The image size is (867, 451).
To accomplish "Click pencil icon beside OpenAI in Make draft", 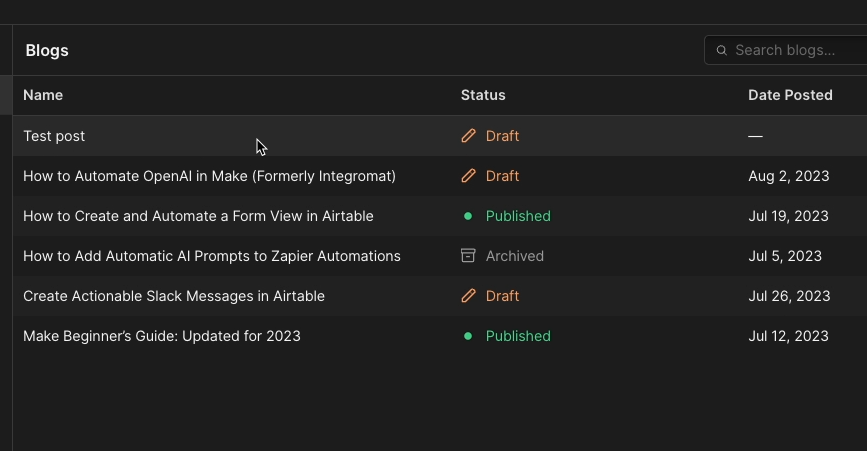I will point(468,176).
